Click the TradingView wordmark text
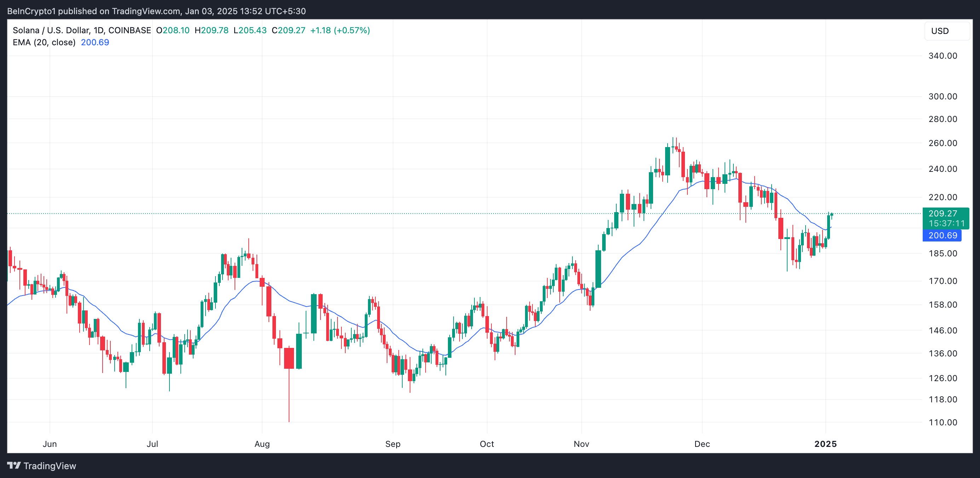 (50, 466)
